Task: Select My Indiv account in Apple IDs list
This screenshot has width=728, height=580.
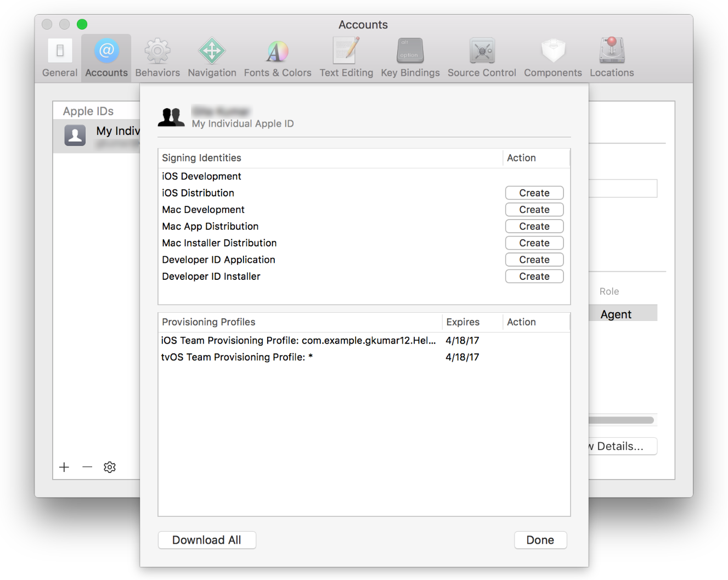Action: (97, 136)
